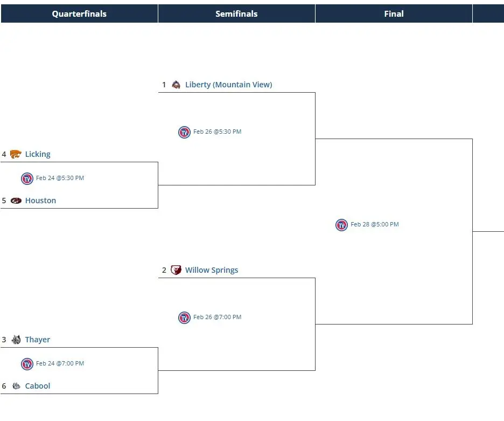The height and width of the screenshot is (421, 504).
Task: Open the Licking team link
Action: [x=38, y=154]
